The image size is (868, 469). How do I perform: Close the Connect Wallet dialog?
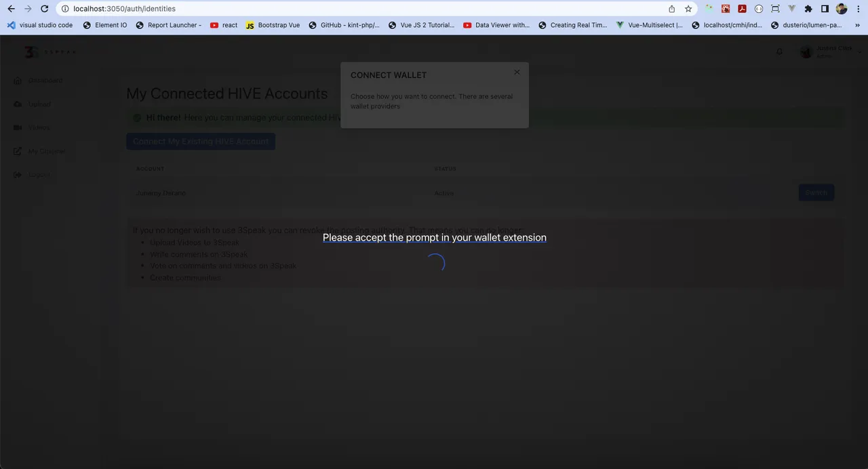click(x=517, y=72)
